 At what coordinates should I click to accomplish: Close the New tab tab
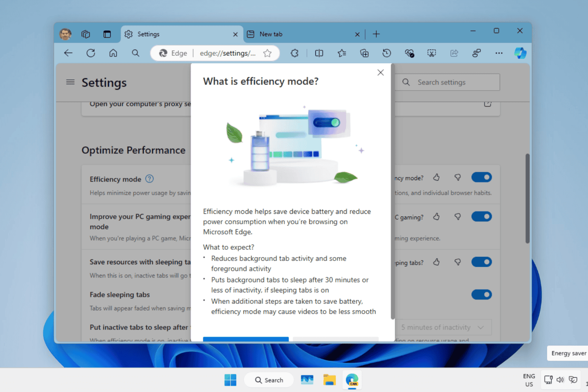tap(357, 34)
